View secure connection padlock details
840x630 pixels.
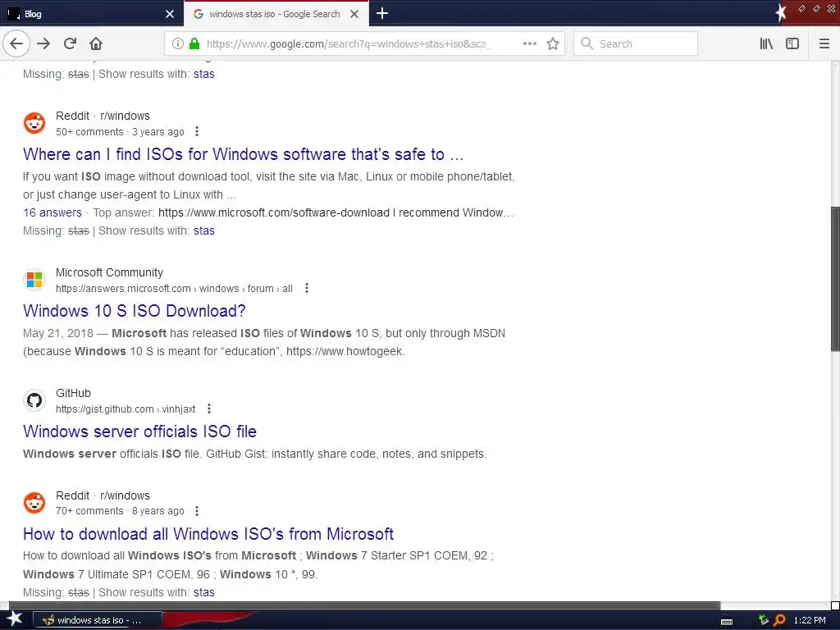click(x=194, y=44)
